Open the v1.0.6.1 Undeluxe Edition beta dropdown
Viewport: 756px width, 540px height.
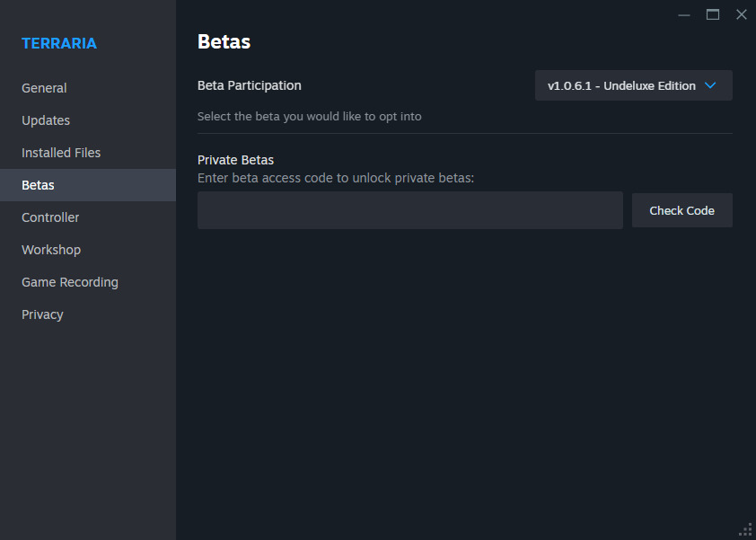[621, 85]
